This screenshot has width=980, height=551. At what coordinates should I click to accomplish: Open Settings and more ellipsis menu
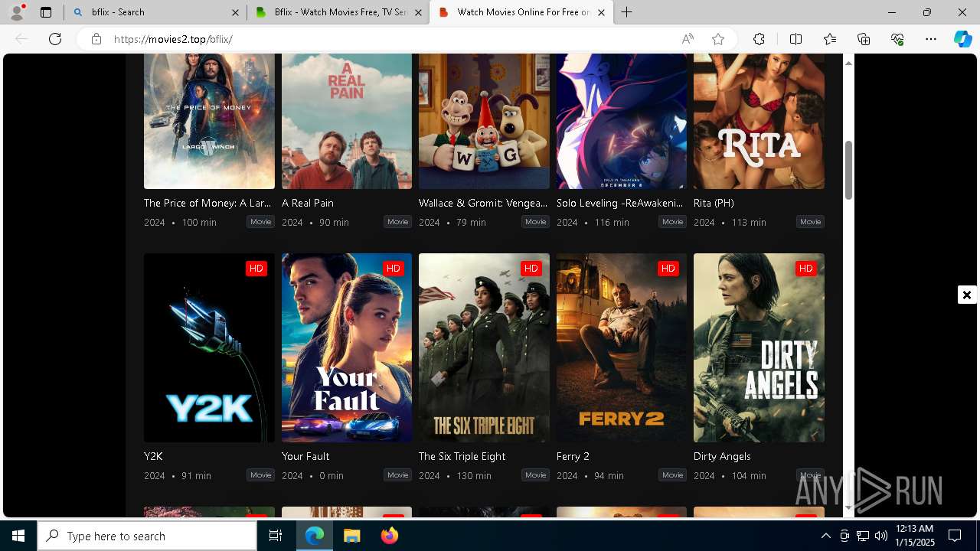[931, 39]
